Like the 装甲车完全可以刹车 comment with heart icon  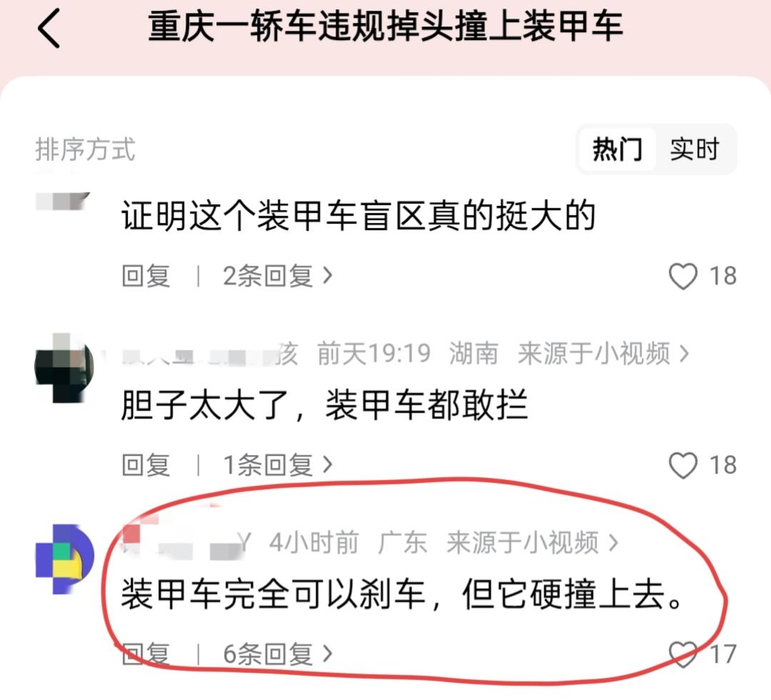pyautogui.click(x=683, y=654)
